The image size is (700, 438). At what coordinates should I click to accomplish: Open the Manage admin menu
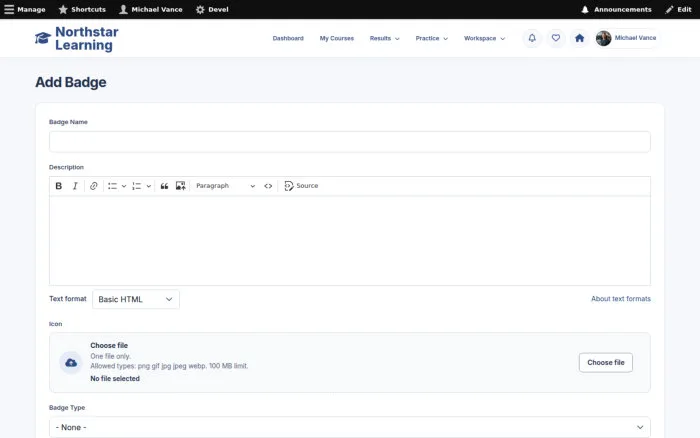pyautogui.click(x=25, y=9)
